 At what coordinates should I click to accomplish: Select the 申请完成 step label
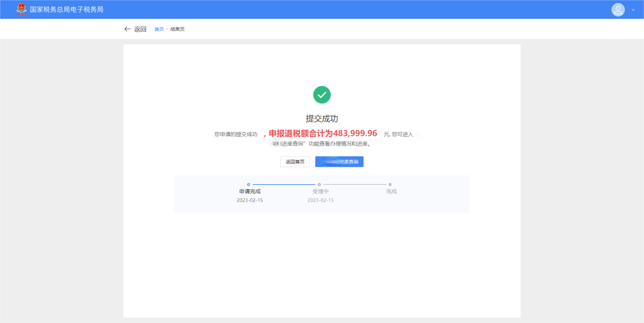tap(250, 192)
